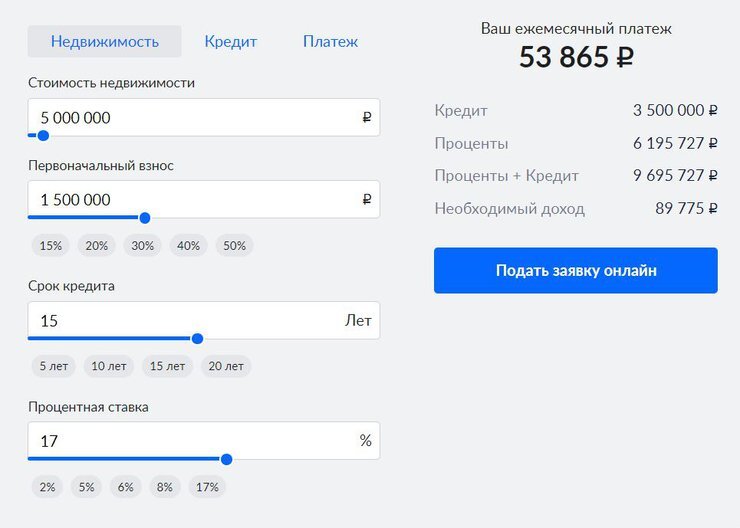Switch to the Недвижимость tab

[105, 42]
